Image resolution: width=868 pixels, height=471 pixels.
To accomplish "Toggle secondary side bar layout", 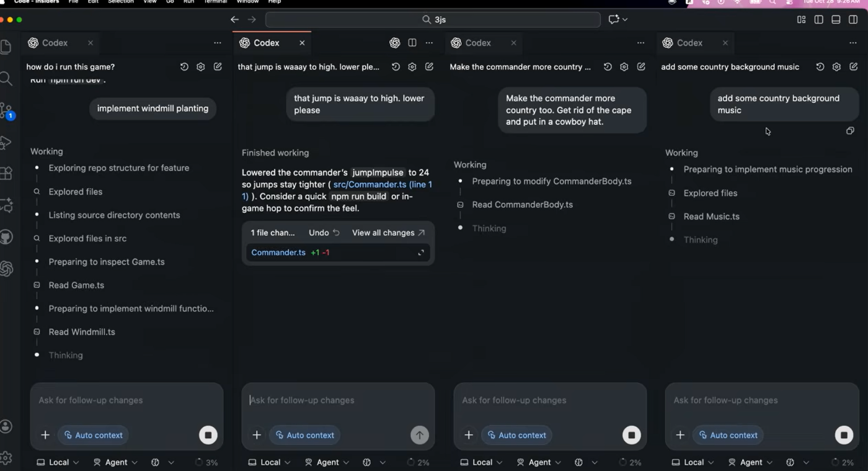I will 853,20.
